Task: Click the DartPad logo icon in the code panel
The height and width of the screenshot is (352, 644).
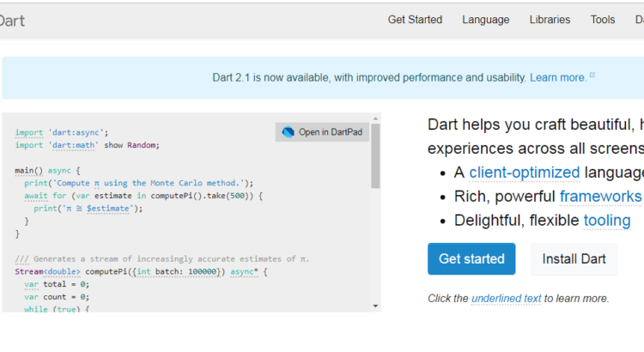Action: coord(288,132)
